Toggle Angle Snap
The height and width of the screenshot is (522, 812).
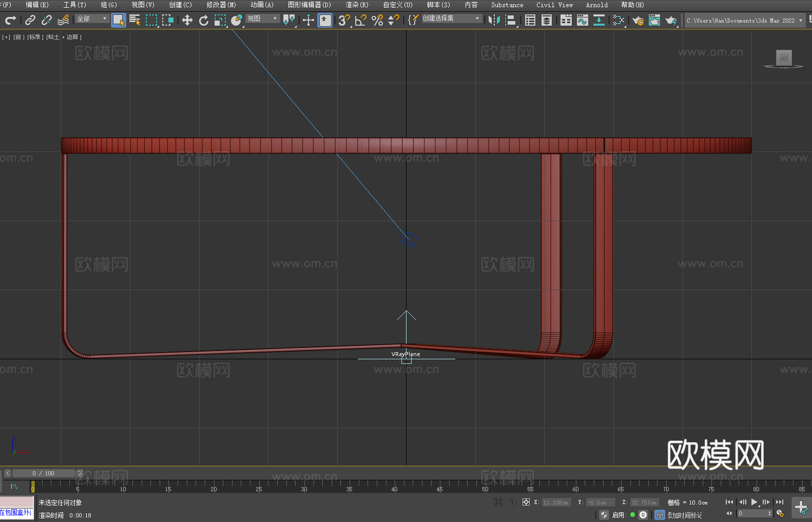click(x=361, y=20)
